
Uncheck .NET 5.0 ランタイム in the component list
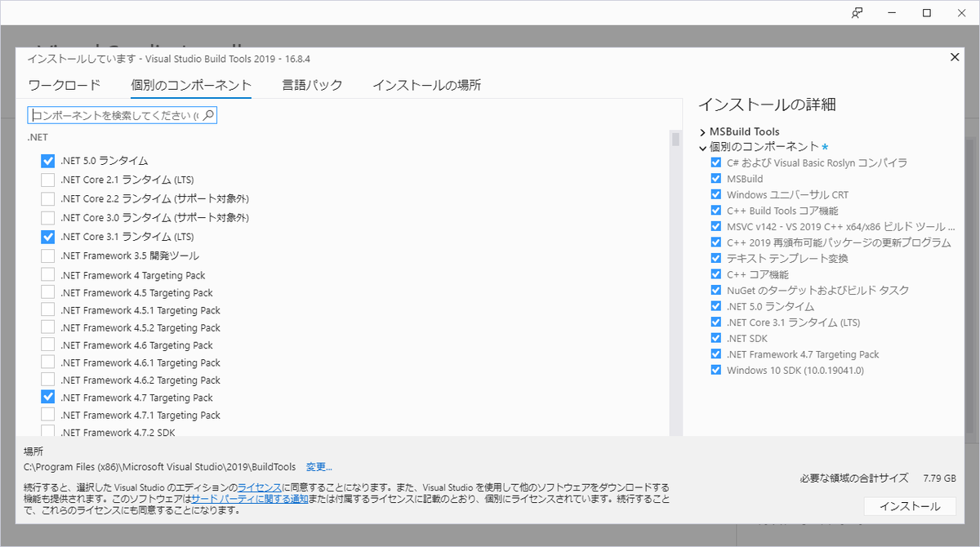[x=47, y=161]
